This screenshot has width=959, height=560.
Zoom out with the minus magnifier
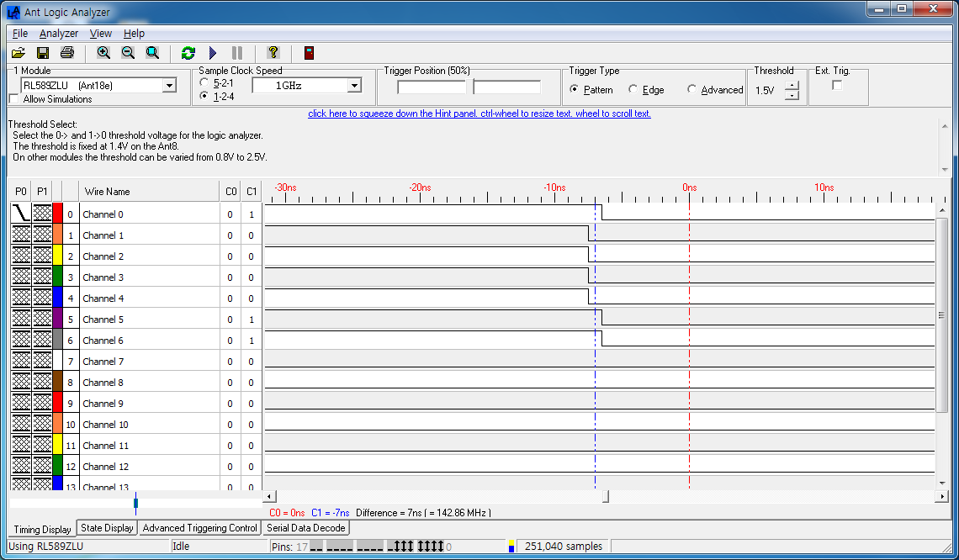pyautogui.click(x=128, y=53)
